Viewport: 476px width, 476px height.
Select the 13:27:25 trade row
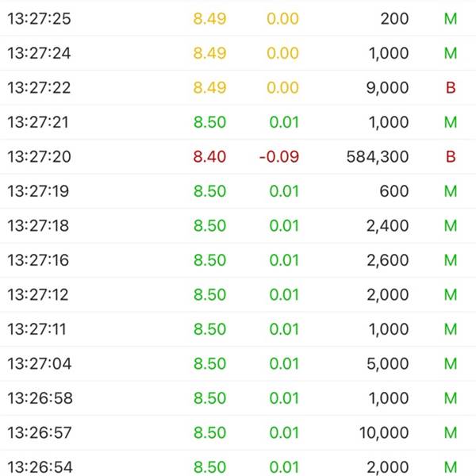(238, 19)
